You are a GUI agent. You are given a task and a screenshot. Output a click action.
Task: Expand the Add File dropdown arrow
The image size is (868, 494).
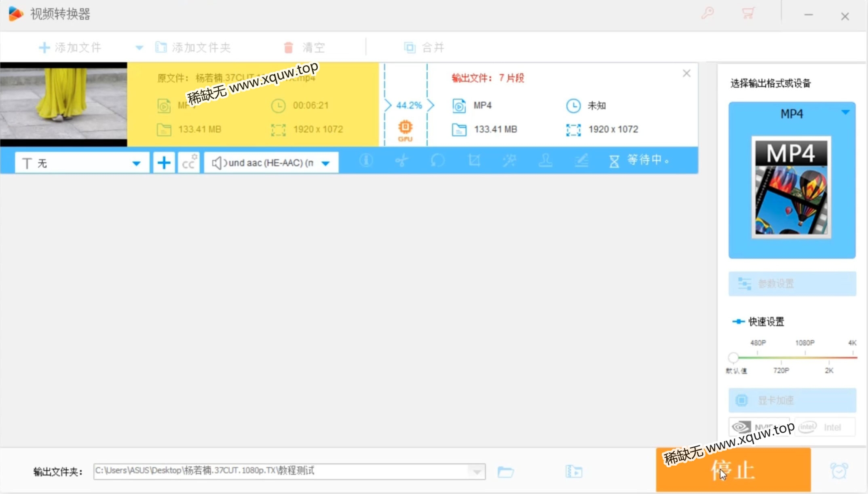pyautogui.click(x=139, y=48)
